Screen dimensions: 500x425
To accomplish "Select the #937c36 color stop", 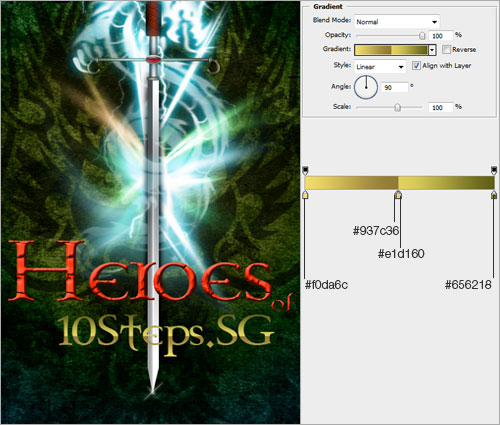I will pyautogui.click(x=396, y=195).
